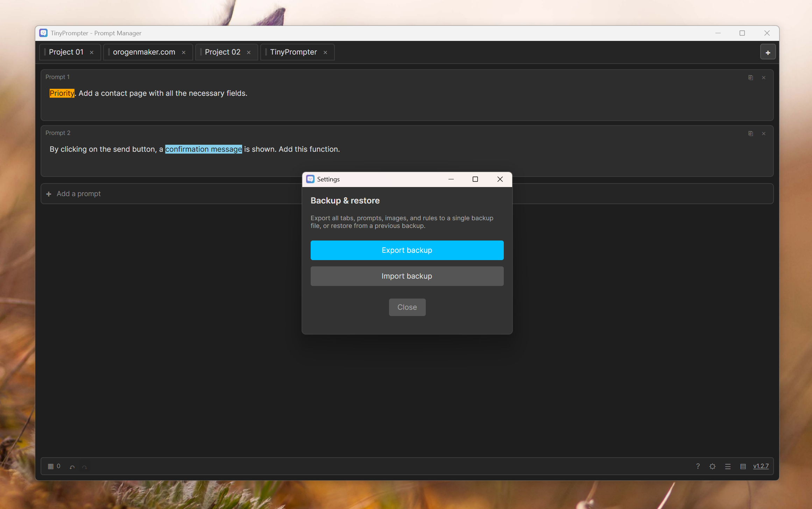Switch to the Project 01 tab
The height and width of the screenshot is (509, 812).
[x=66, y=52]
